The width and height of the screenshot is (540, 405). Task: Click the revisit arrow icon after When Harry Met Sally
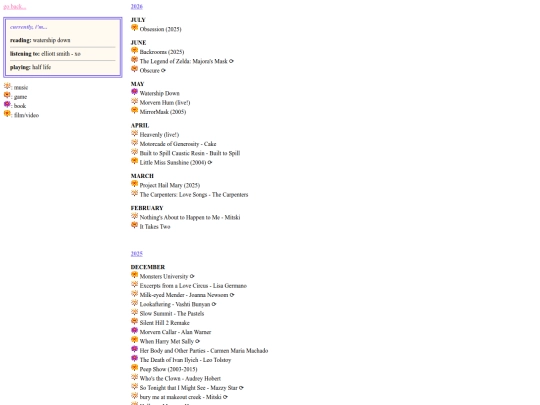coord(198,341)
